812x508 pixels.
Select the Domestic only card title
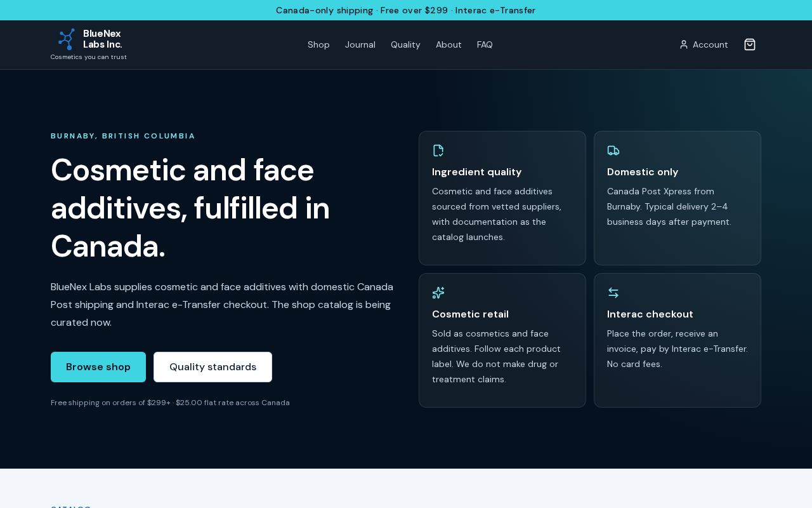pos(643,171)
